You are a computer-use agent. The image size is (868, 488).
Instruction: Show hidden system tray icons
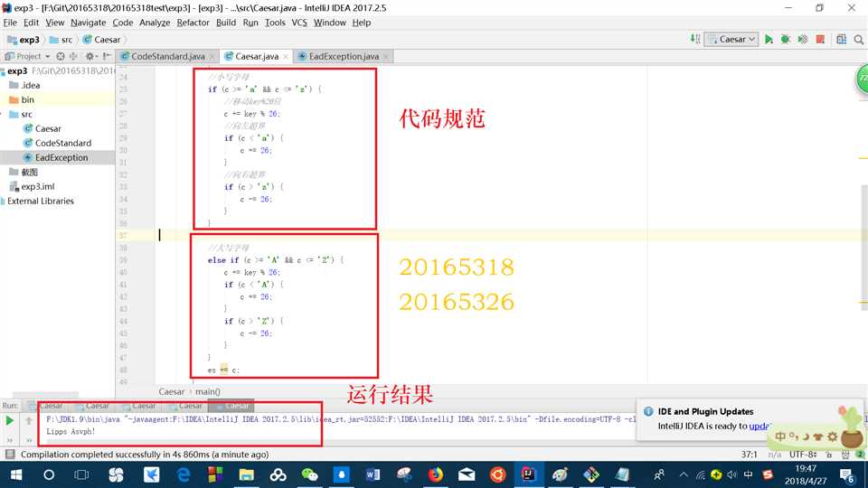[x=684, y=474]
